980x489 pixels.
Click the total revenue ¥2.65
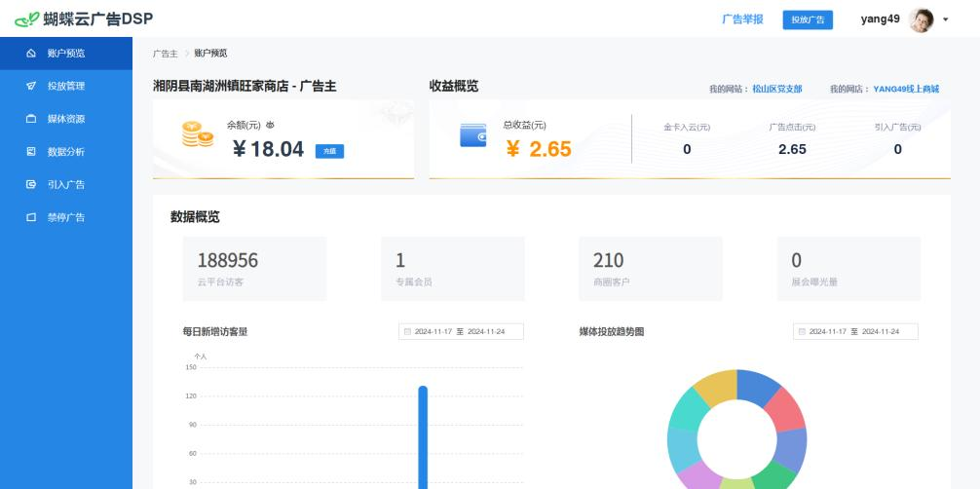[x=538, y=149]
